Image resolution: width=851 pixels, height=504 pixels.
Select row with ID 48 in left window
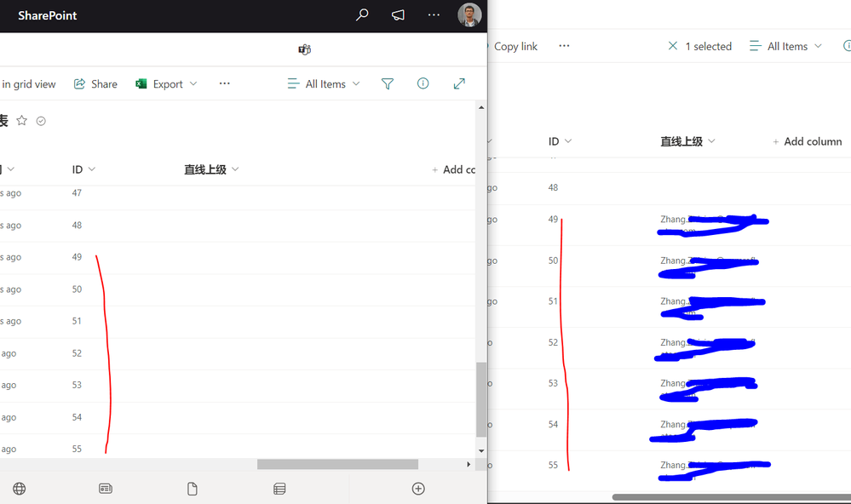(x=238, y=225)
